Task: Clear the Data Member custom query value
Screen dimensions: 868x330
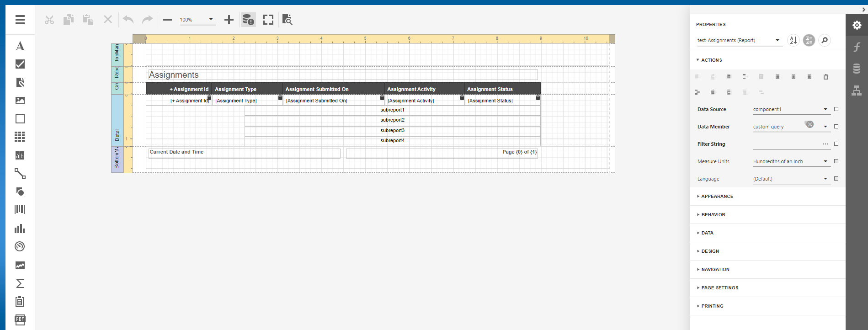Action: 809,124
